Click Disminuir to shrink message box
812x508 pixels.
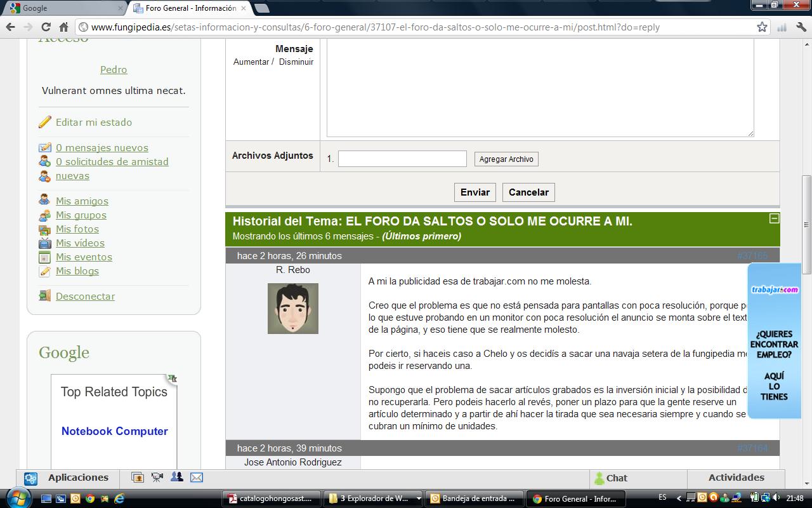(296, 62)
